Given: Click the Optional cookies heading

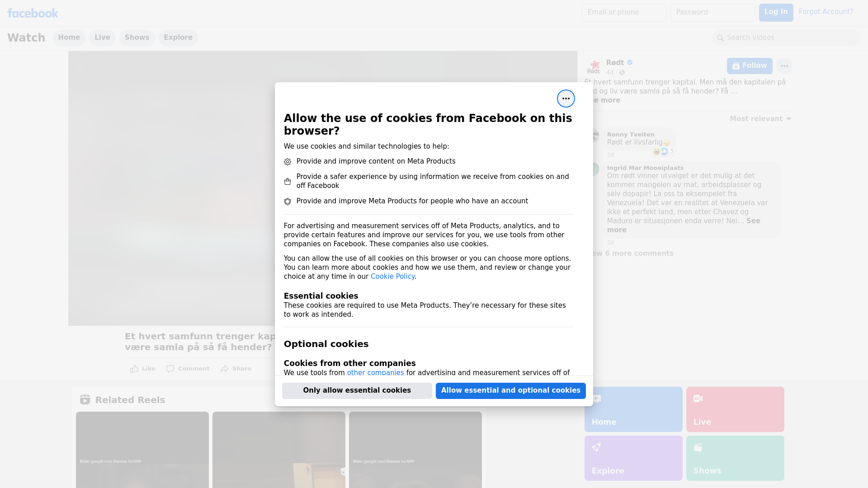Looking at the screenshot, I should pos(326,344).
